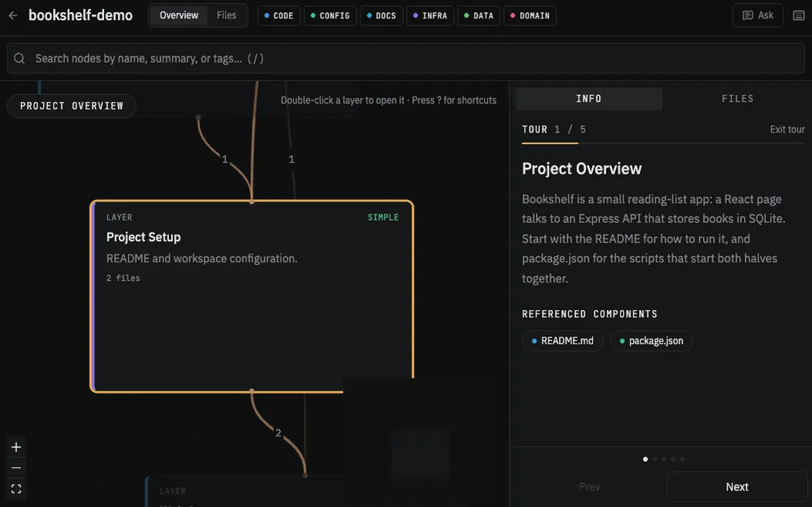812x507 pixels.
Task: Fit view with the fullscreen icon
Action: click(x=16, y=488)
